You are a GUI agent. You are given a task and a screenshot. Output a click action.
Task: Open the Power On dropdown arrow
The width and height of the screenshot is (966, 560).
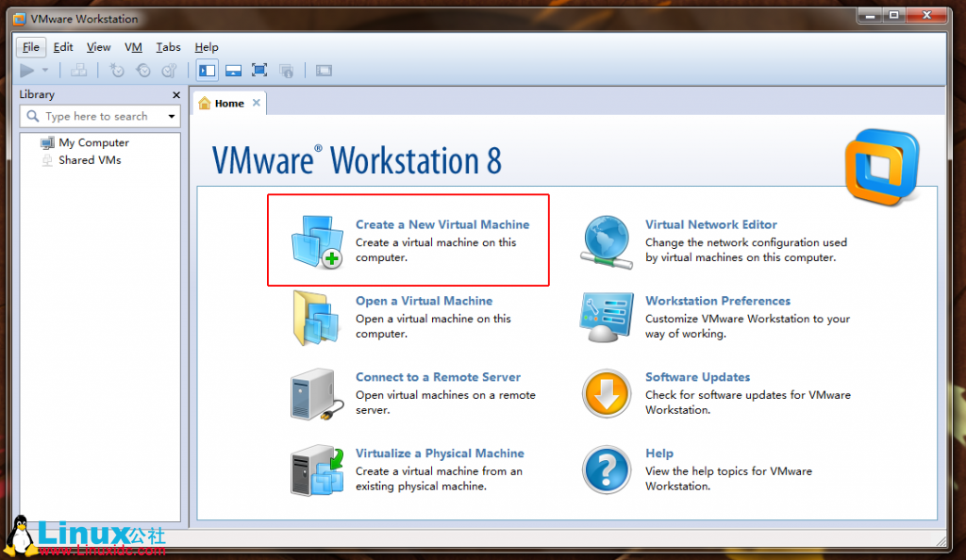tap(45, 71)
